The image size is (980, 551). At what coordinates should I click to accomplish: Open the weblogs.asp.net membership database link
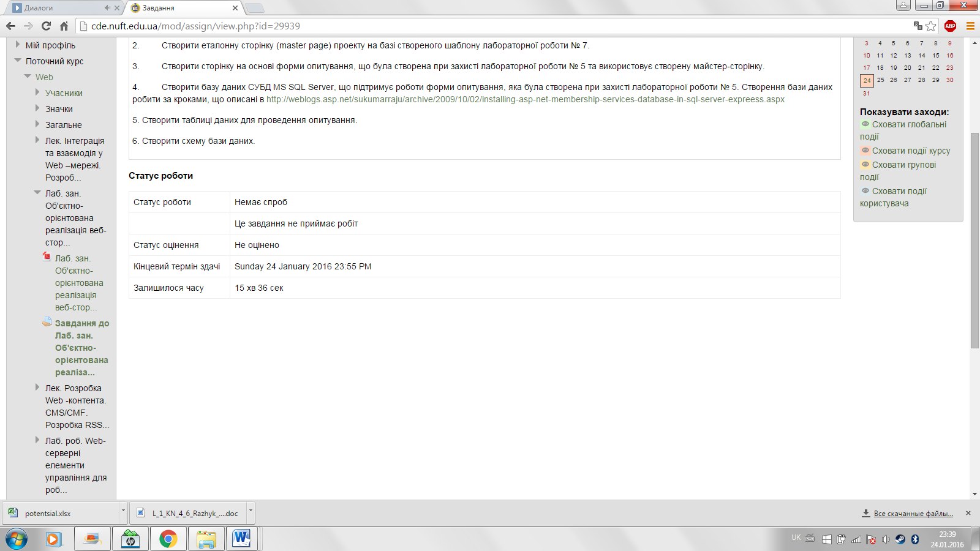point(525,99)
